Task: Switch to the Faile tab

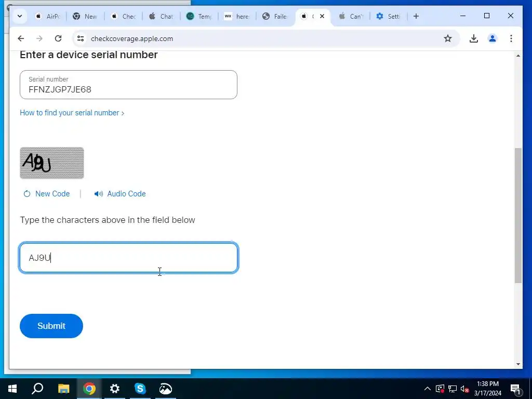Action: click(275, 16)
